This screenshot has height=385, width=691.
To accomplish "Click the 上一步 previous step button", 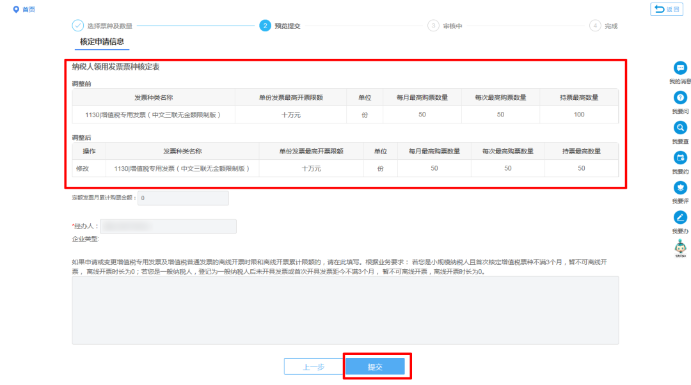I will click(314, 366).
